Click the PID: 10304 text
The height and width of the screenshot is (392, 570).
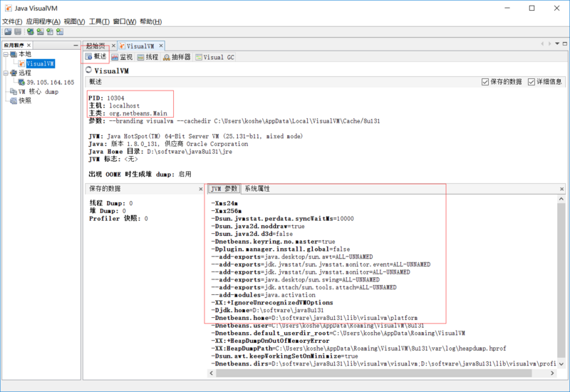coord(106,98)
